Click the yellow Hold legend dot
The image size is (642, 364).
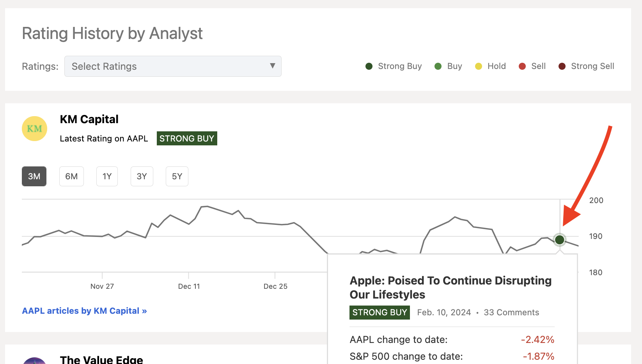click(479, 66)
